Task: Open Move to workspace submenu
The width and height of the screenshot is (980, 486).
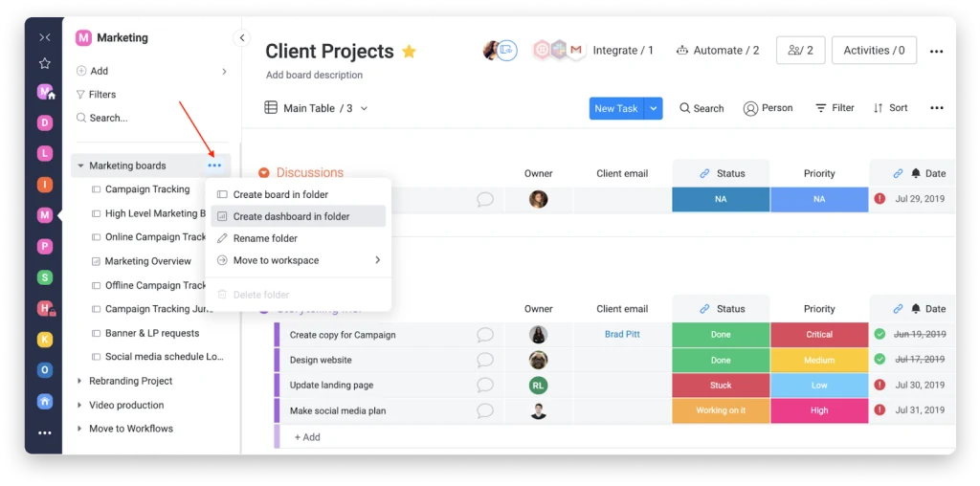Action: (x=299, y=260)
